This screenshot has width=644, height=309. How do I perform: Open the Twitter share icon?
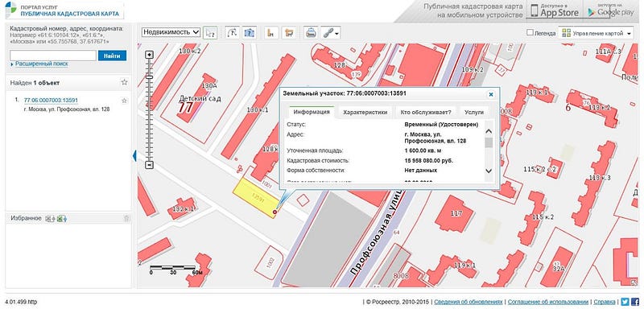tap(625, 302)
